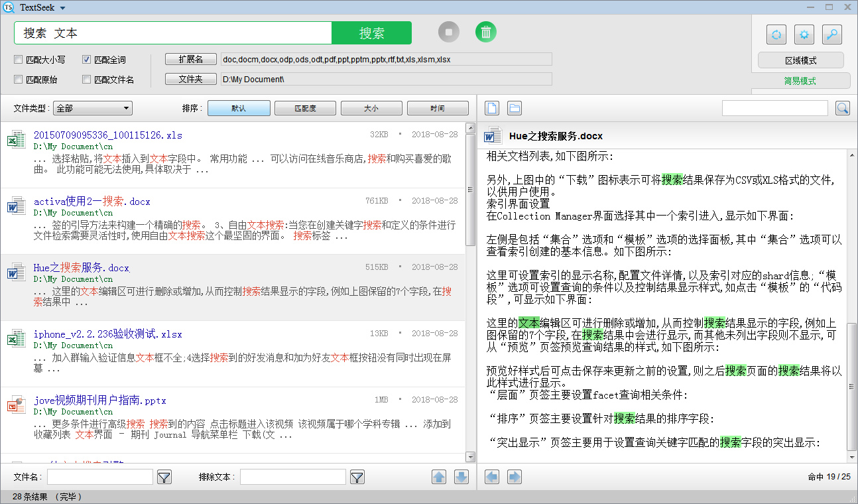Click the Hue之搜索服务.docx preview title
This screenshot has height=504, width=858.
556,136
